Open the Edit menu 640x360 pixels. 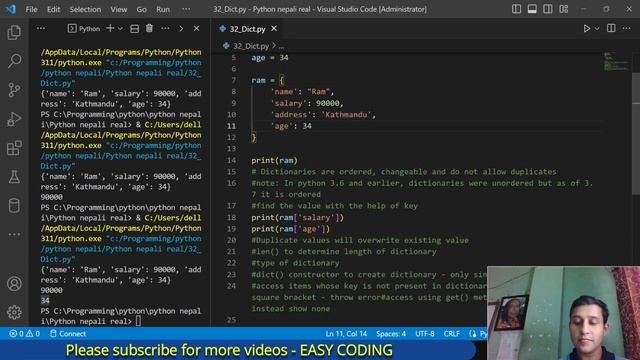(53, 9)
